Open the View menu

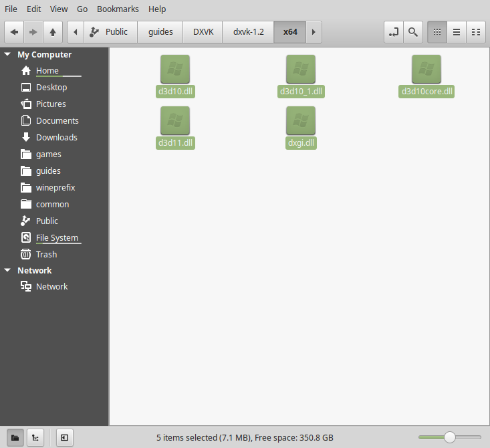click(x=59, y=9)
